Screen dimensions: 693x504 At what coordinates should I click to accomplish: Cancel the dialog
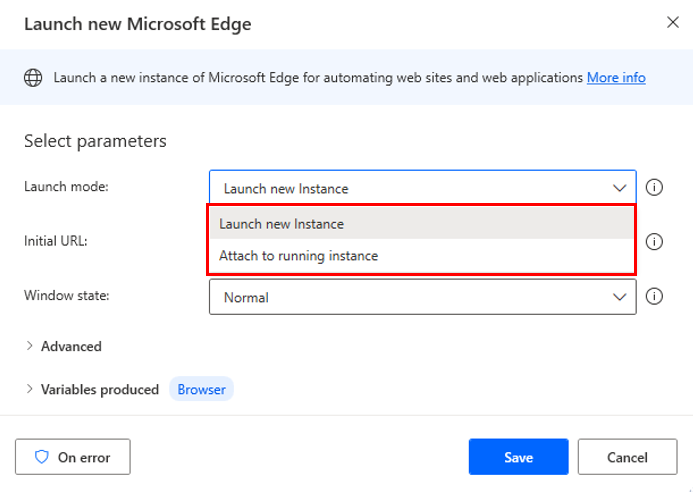click(x=627, y=457)
